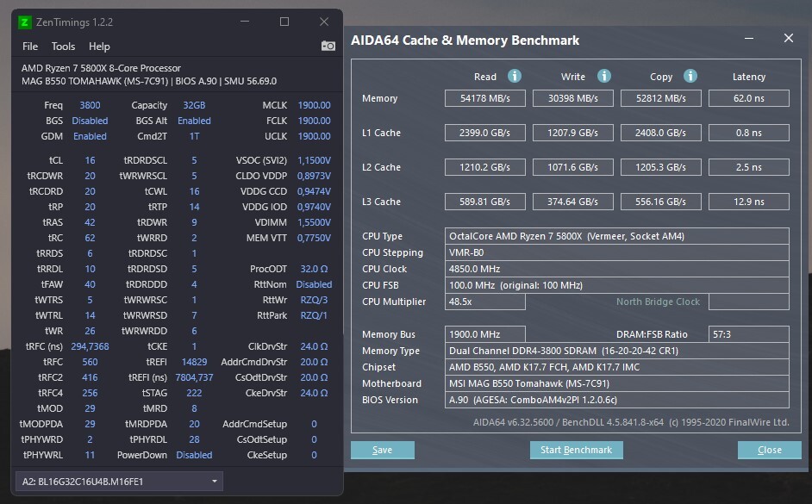Click the DRAM:FSB Ratio 57:3 field
Viewport: 812px width, 504px height.
pyautogui.click(x=748, y=334)
